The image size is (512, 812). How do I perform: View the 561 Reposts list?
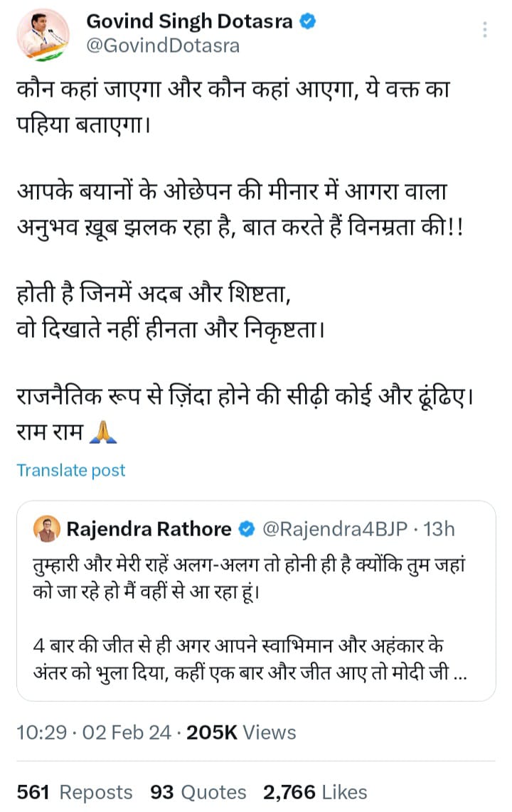click(73, 791)
